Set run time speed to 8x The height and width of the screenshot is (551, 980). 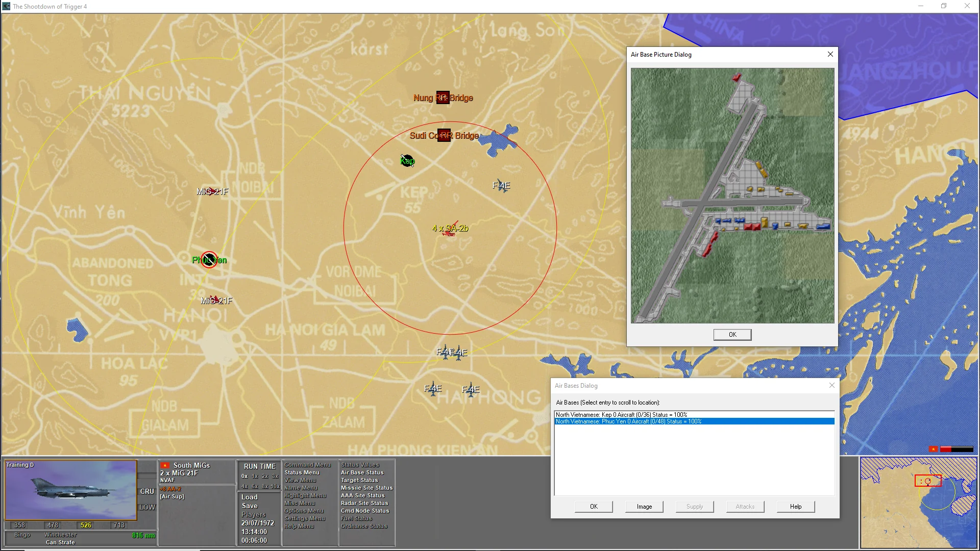click(265, 486)
